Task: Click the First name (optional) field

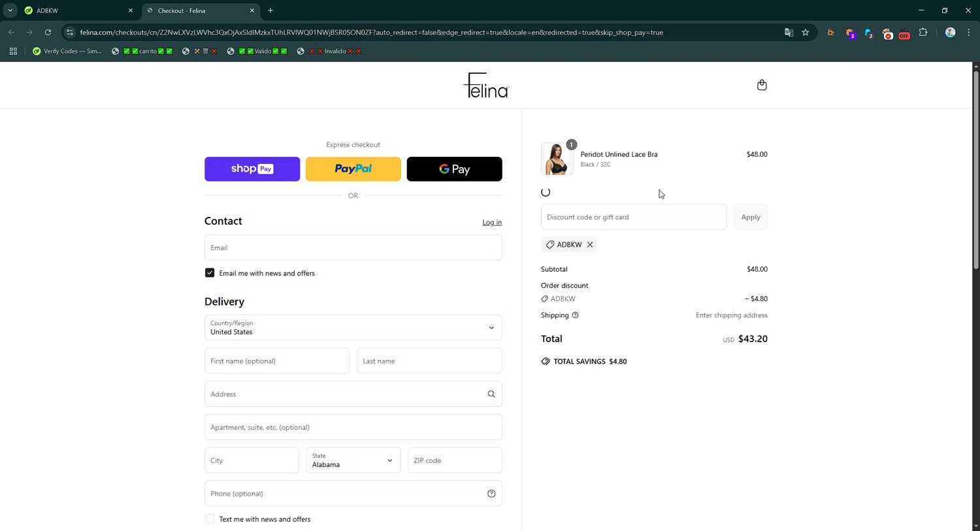Action: tap(277, 361)
